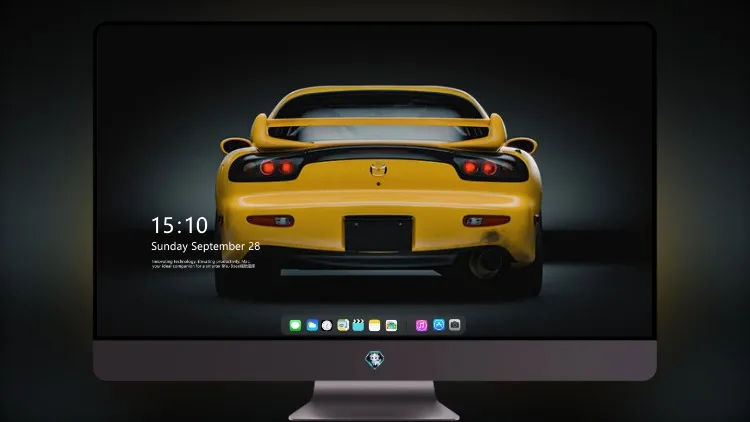Open the Weather app in dock

[x=312, y=325]
